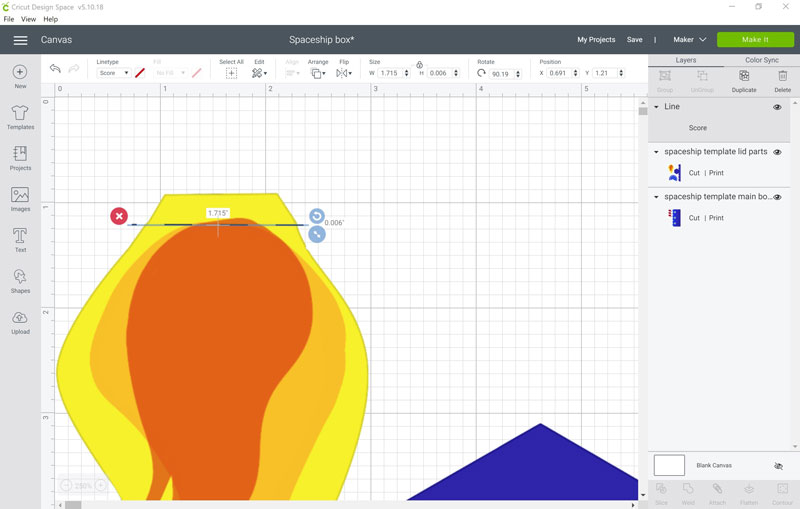
Task: Click the blue rotate handle on selection
Action: 317,216
